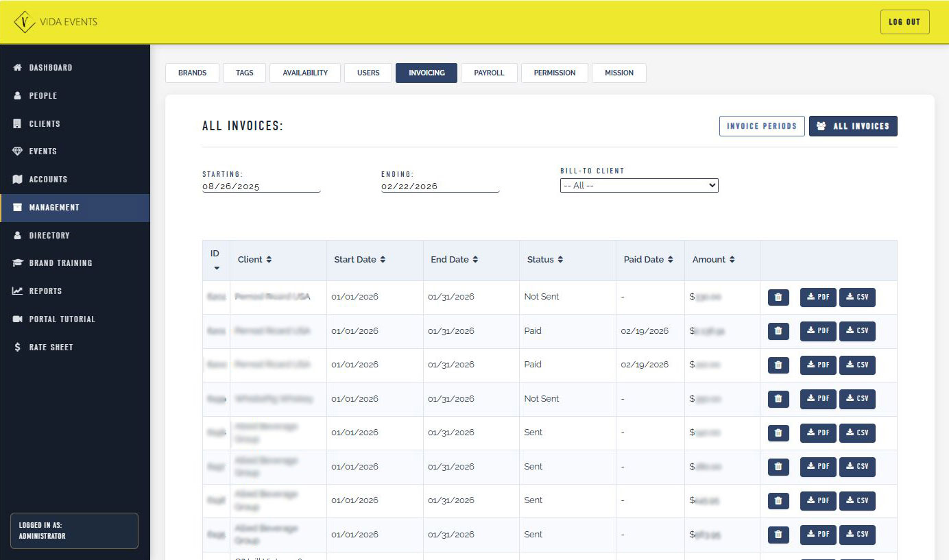Sort the table by Amount column

tap(732, 260)
